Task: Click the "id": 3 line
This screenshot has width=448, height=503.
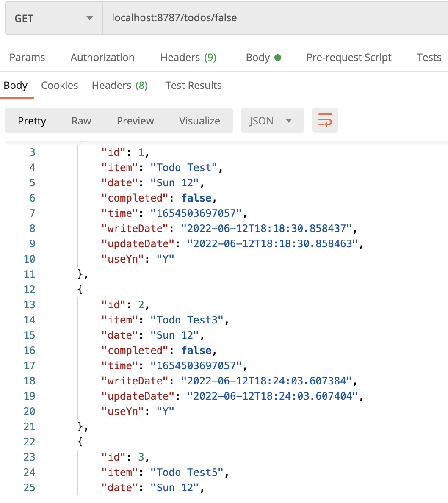Action: (x=125, y=457)
